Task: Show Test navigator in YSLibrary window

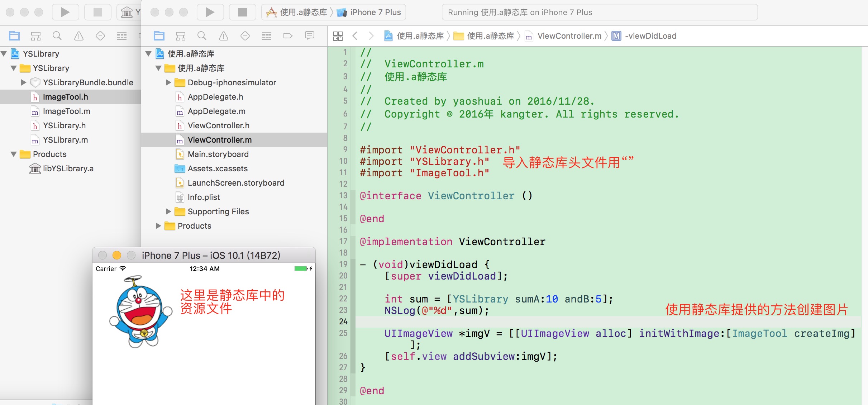Action: point(100,35)
